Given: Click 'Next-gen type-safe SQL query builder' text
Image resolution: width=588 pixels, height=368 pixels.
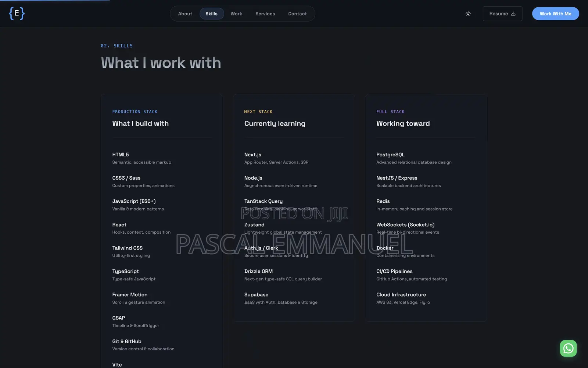Looking at the screenshot, I should tap(283, 279).
